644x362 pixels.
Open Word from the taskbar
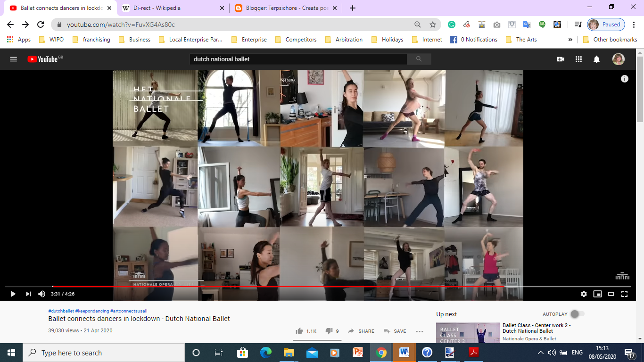click(x=404, y=353)
